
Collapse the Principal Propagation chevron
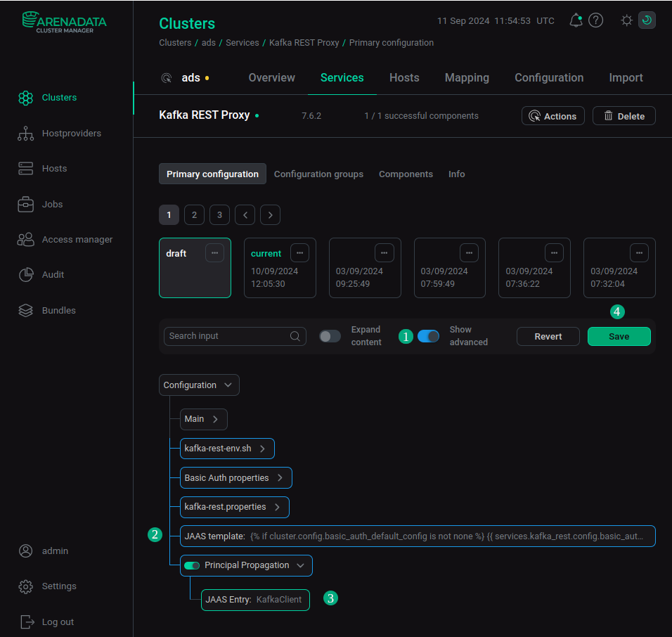coord(300,565)
